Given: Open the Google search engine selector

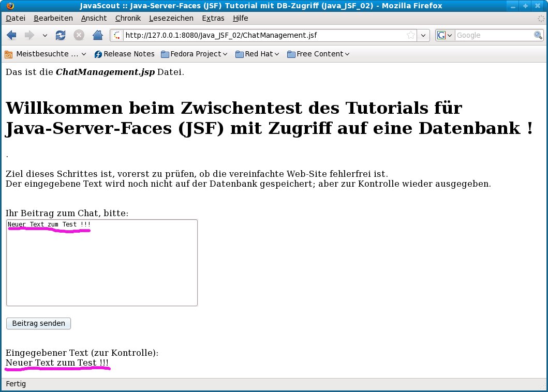Looking at the screenshot, I should (x=445, y=35).
